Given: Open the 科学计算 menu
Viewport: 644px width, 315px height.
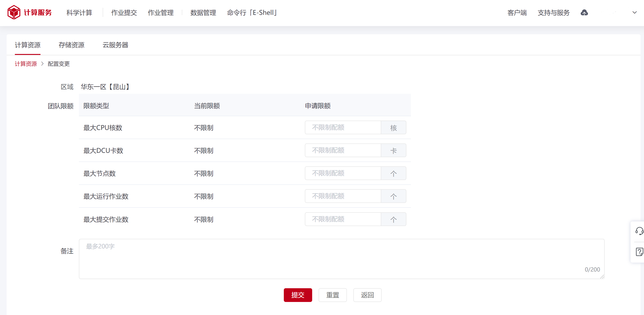Looking at the screenshot, I should coord(79,13).
